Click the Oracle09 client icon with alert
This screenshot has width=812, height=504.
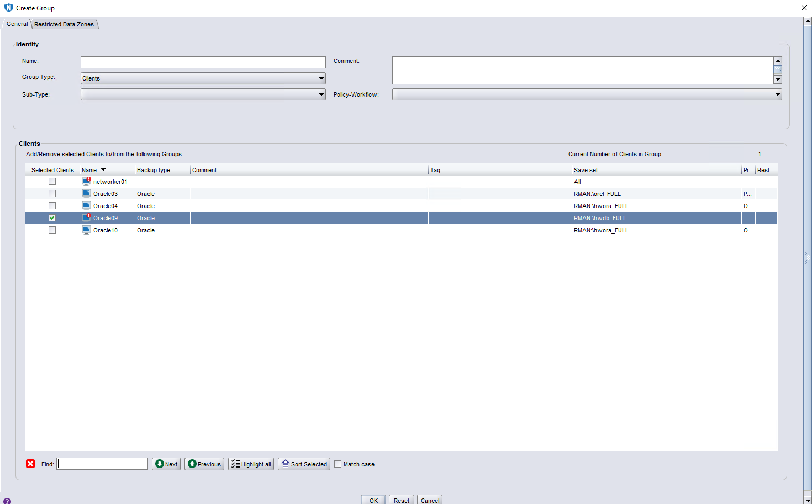(86, 218)
